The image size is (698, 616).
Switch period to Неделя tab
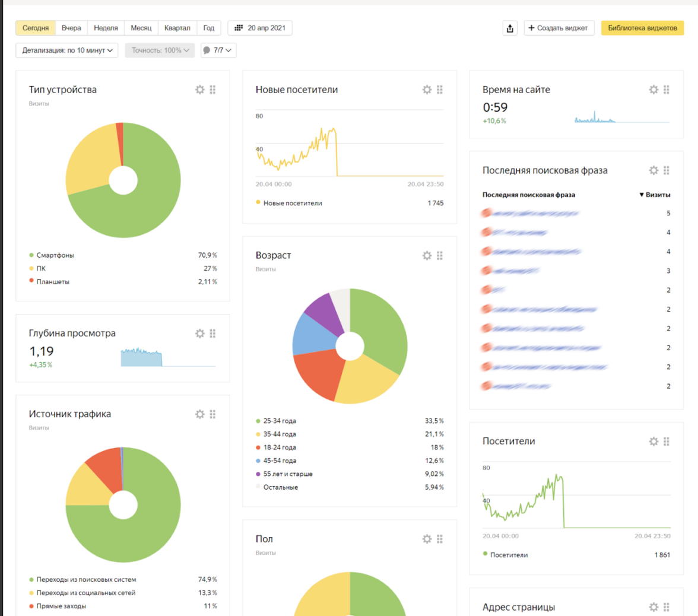106,28
